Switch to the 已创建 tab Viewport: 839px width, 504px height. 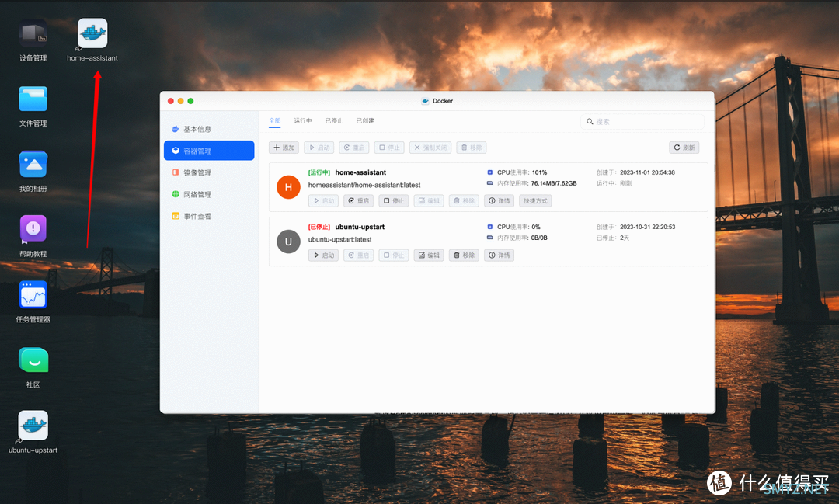coord(365,121)
